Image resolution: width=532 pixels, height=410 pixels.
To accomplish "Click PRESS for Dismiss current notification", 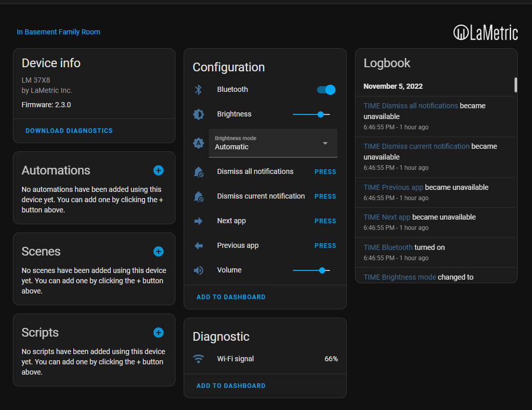I will [x=325, y=197].
